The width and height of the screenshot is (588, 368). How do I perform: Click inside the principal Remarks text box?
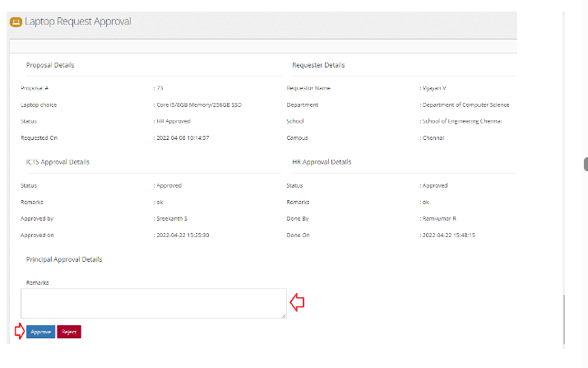coord(153,303)
